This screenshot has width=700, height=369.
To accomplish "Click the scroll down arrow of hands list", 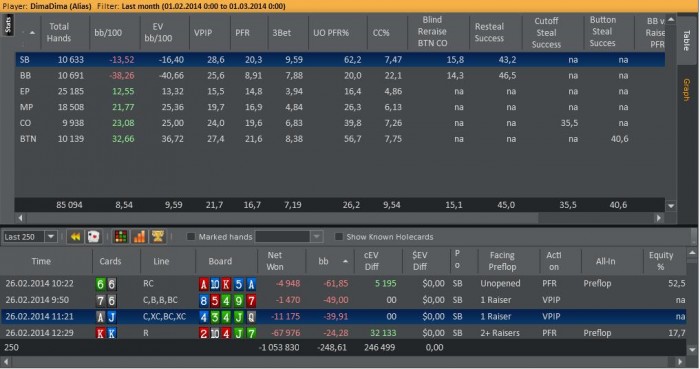I will [692, 350].
